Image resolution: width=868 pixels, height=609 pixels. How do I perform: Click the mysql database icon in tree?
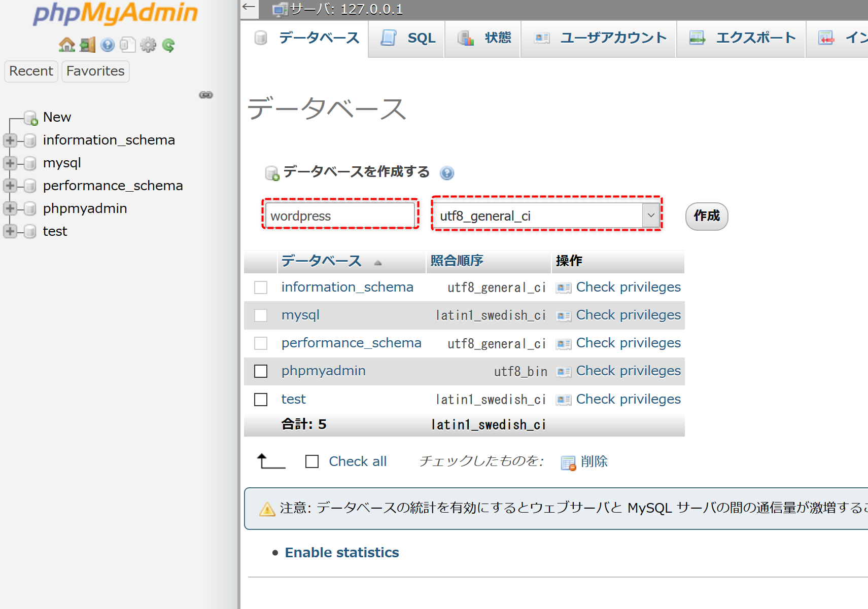click(30, 163)
